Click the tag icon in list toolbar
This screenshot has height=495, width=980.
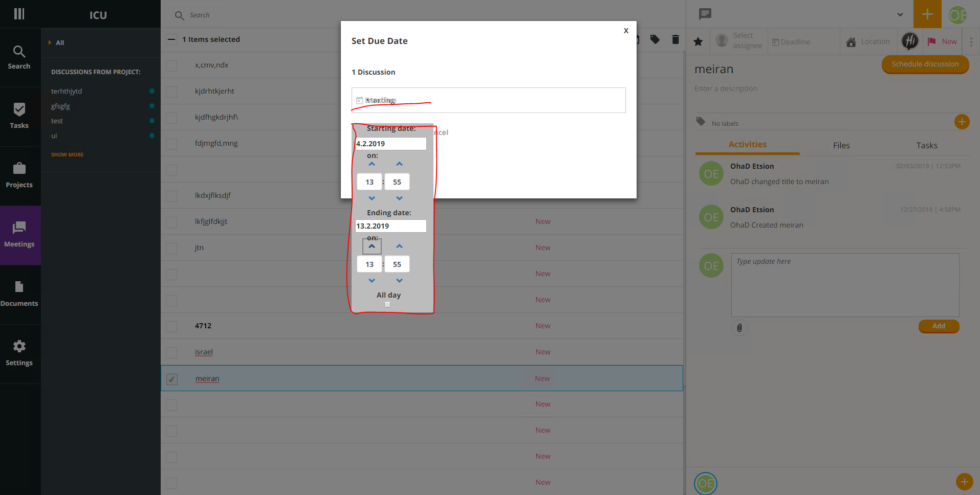(x=655, y=39)
